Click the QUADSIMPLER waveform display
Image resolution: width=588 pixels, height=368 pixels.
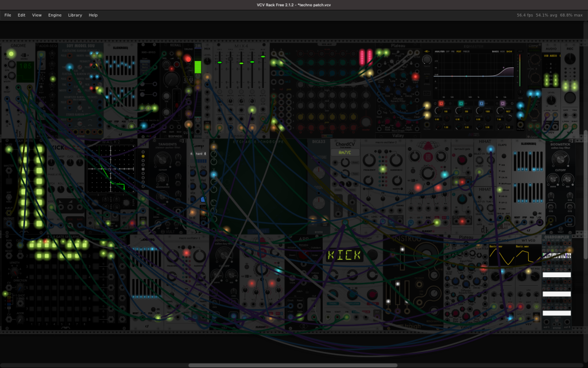tap(557, 256)
